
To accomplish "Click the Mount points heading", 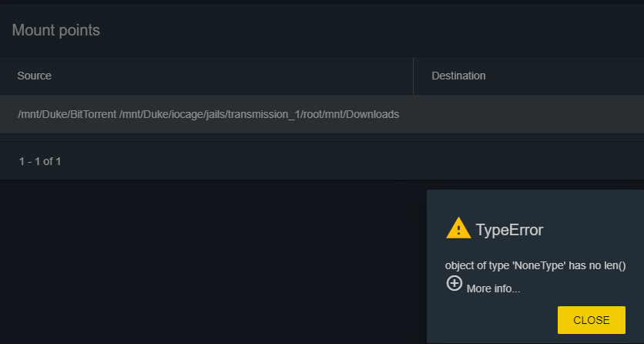I will click(x=56, y=30).
